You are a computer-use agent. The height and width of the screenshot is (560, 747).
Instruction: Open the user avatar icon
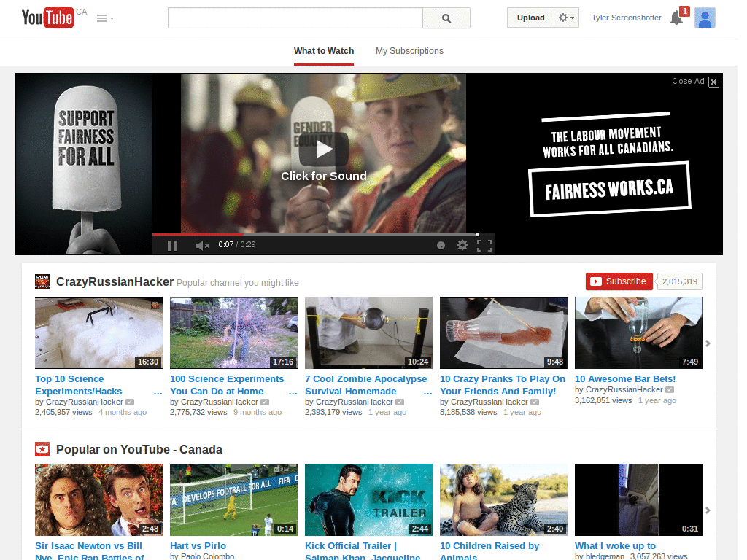(705, 17)
